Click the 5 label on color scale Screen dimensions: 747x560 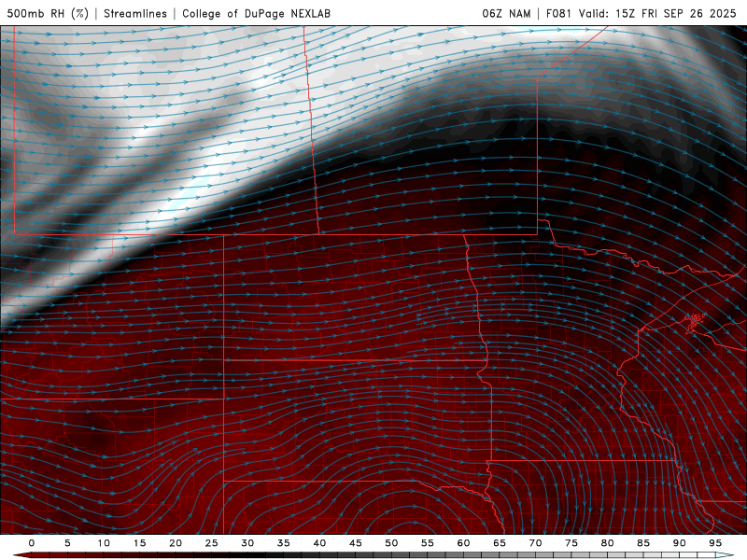pyautogui.click(x=67, y=543)
